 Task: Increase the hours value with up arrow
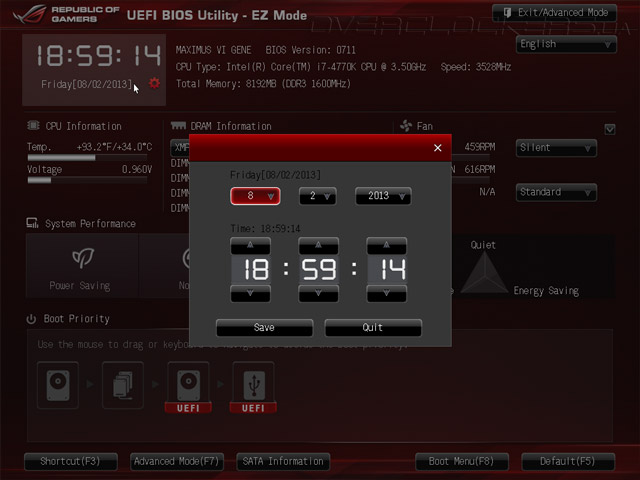click(x=250, y=246)
